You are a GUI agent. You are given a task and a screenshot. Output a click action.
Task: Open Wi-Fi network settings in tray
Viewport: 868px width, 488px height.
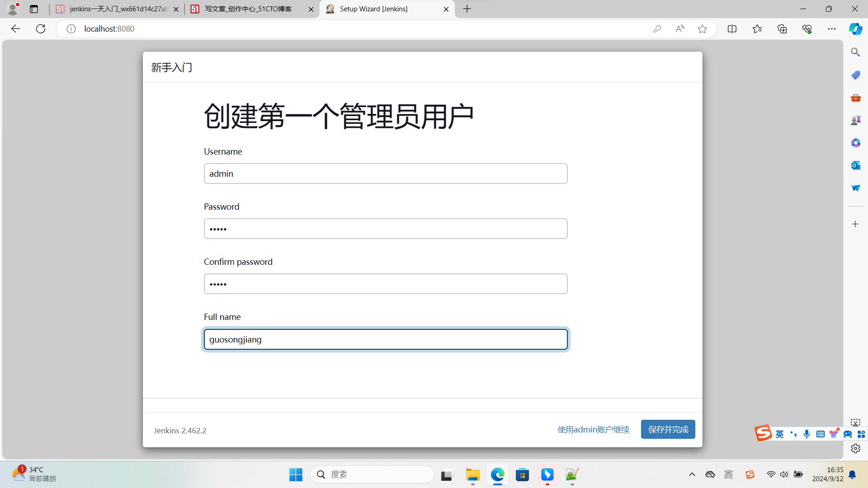coord(771,474)
